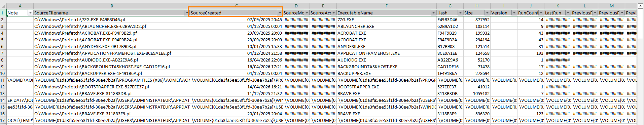Select the hash cell F94F9B2A

(x=450, y=40)
